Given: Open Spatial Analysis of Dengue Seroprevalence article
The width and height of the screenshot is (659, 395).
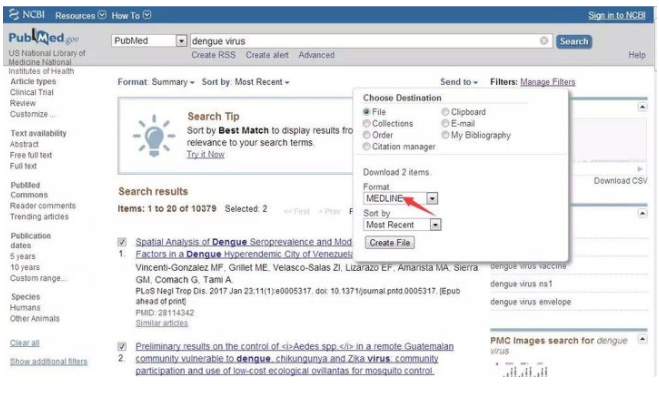Looking at the screenshot, I should (244, 248).
